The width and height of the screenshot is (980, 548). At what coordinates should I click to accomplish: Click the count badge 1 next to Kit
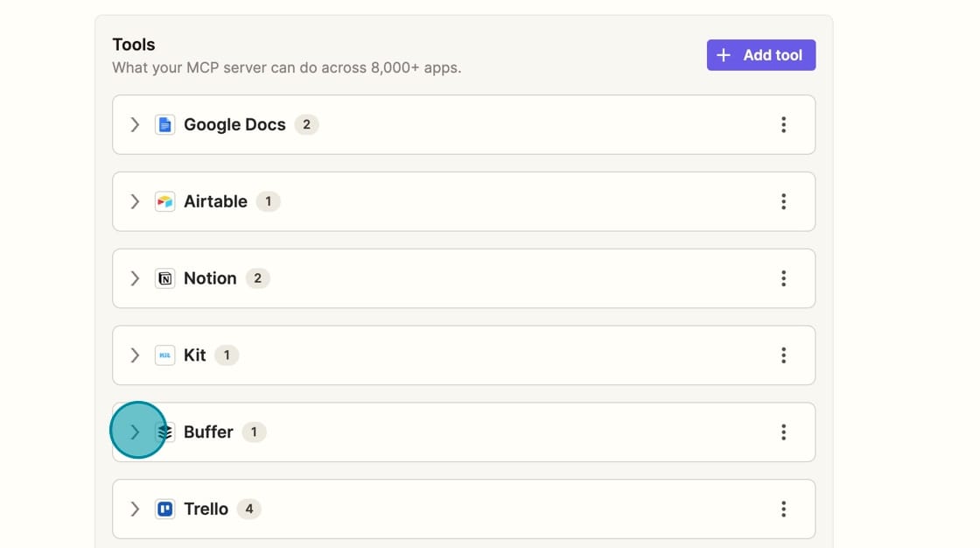click(227, 355)
